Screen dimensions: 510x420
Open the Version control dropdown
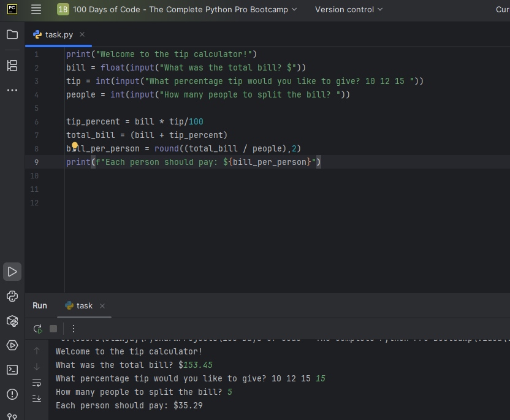pyautogui.click(x=349, y=9)
